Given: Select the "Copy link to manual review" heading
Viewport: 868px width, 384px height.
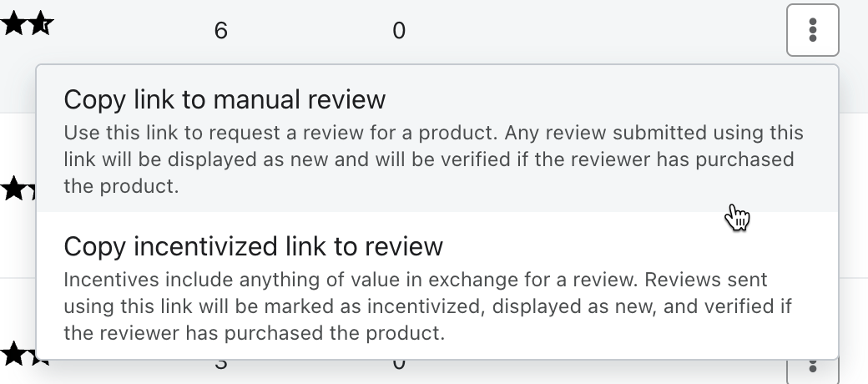Looking at the screenshot, I should coord(225,99).
